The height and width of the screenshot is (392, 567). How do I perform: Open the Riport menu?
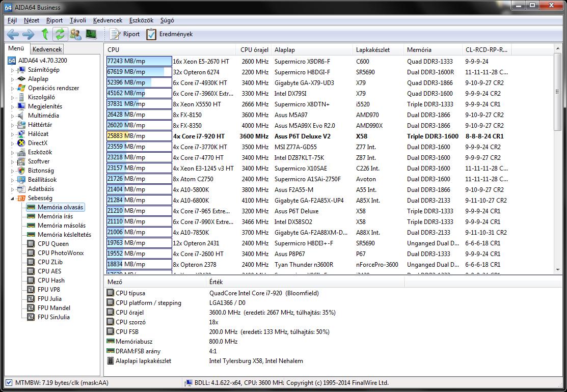(x=54, y=20)
